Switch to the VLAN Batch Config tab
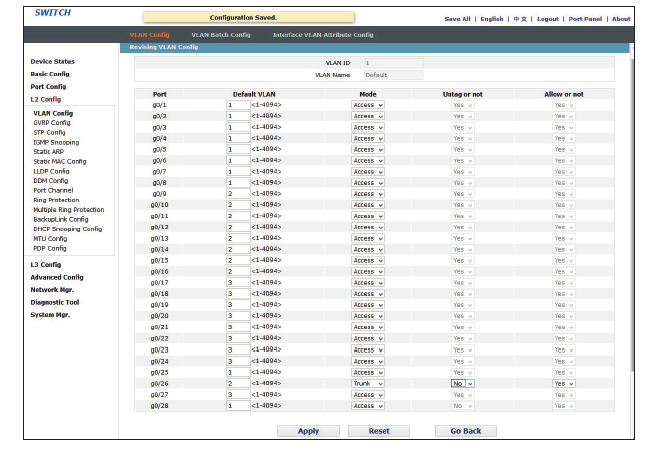 [221, 34]
